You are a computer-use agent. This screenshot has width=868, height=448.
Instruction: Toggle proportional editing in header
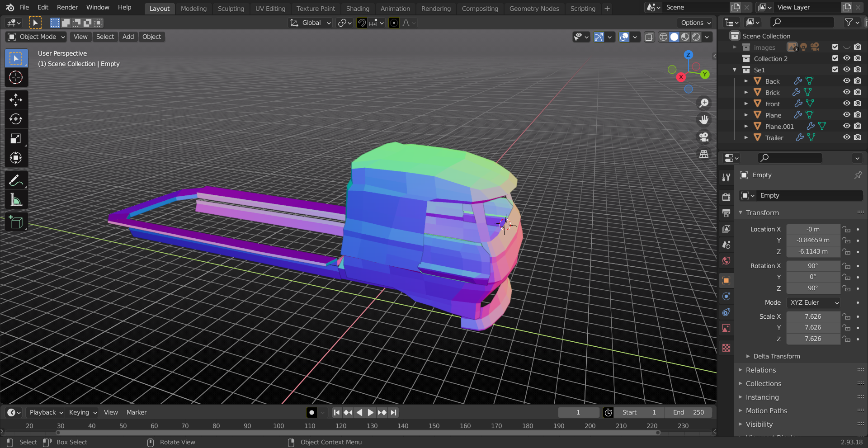coord(394,23)
